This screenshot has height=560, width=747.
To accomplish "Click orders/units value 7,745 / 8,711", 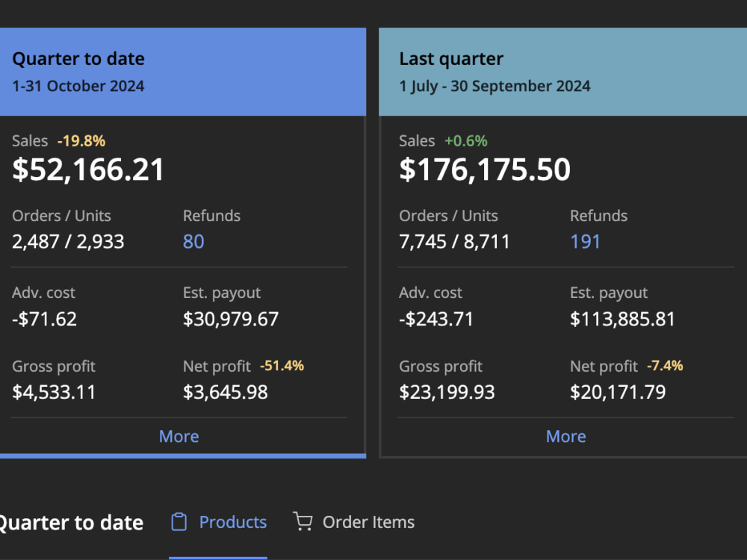I will pyautogui.click(x=454, y=241).
